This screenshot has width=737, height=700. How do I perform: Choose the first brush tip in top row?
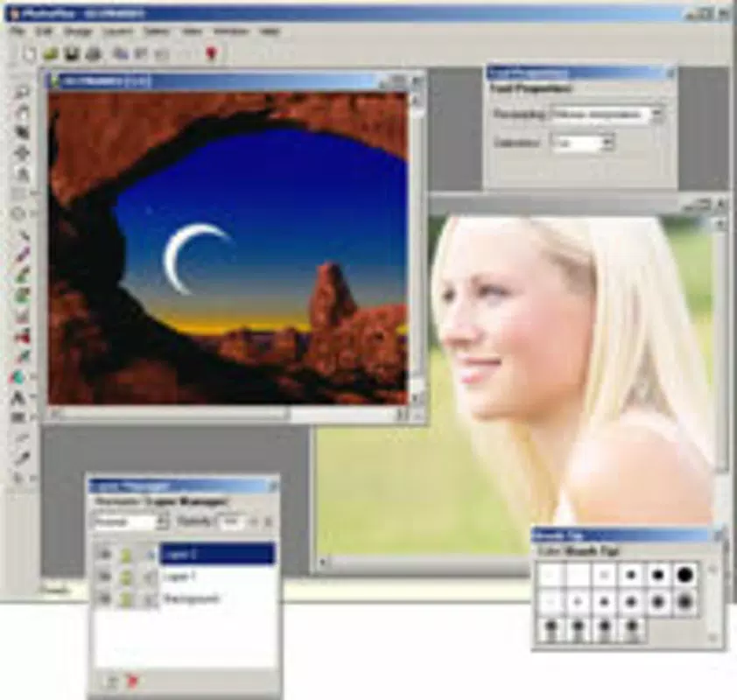tap(551, 574)
